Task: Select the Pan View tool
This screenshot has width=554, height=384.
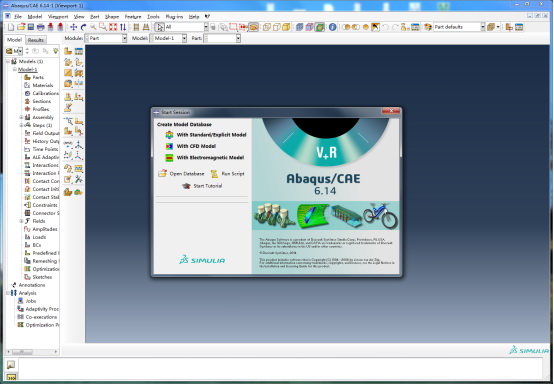Action: (x=73, y=27)
